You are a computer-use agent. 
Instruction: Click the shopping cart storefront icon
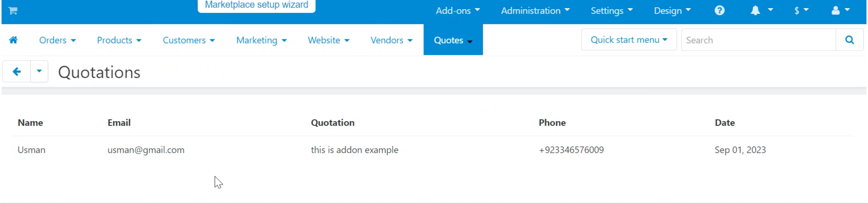(x=13, y=11)
